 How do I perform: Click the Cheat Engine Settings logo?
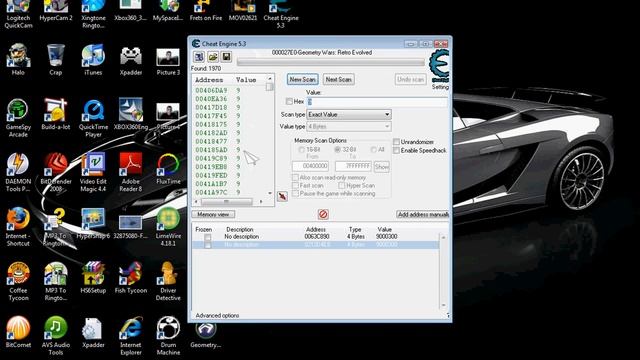point(440,66)
